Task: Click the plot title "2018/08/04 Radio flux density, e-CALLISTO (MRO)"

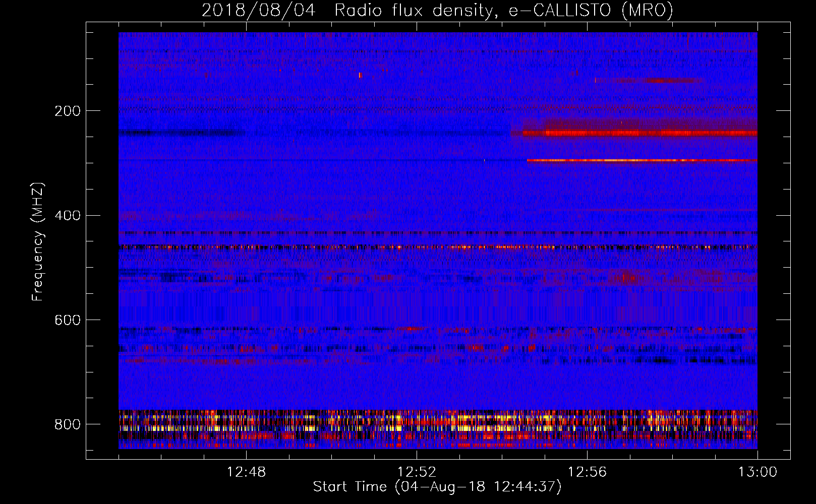Action: (x=437, y=10)
